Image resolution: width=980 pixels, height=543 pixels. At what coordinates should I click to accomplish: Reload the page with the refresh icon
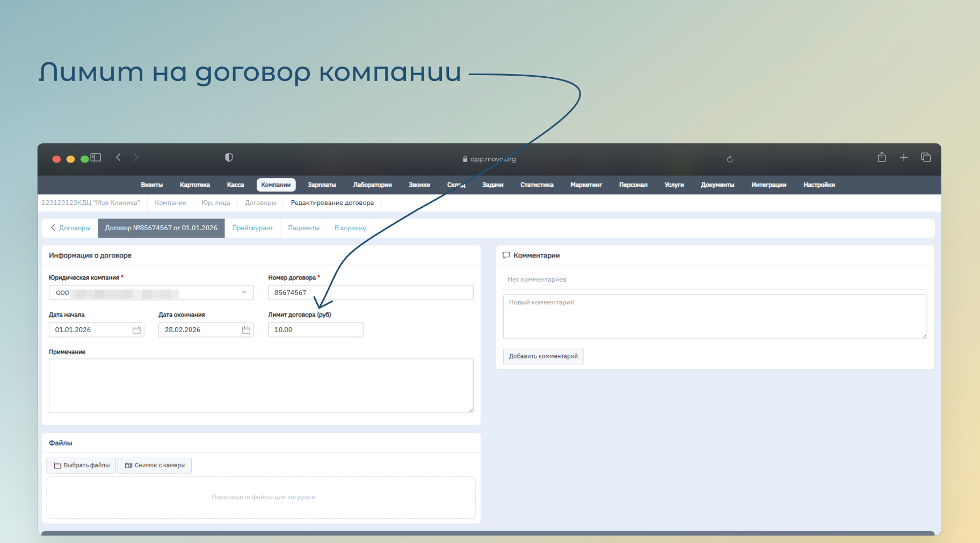click(730, 159)
